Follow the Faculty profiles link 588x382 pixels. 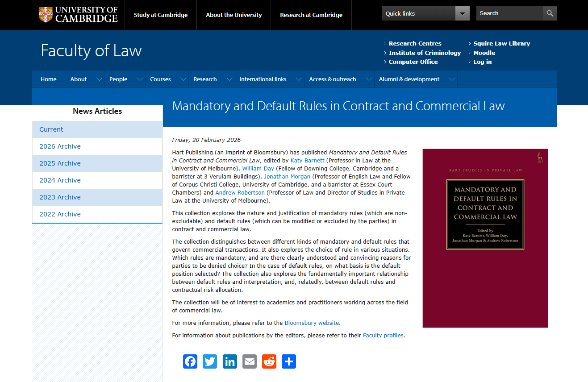(x=383, y=335)
